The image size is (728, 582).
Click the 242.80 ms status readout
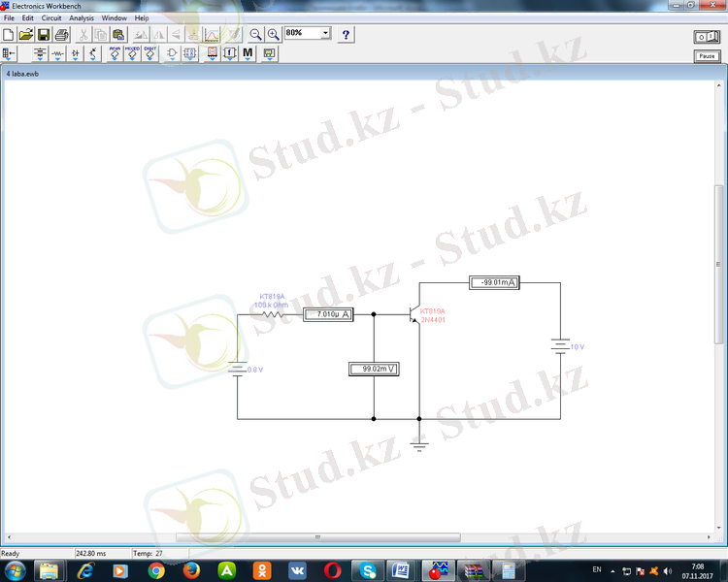[91, 553]
